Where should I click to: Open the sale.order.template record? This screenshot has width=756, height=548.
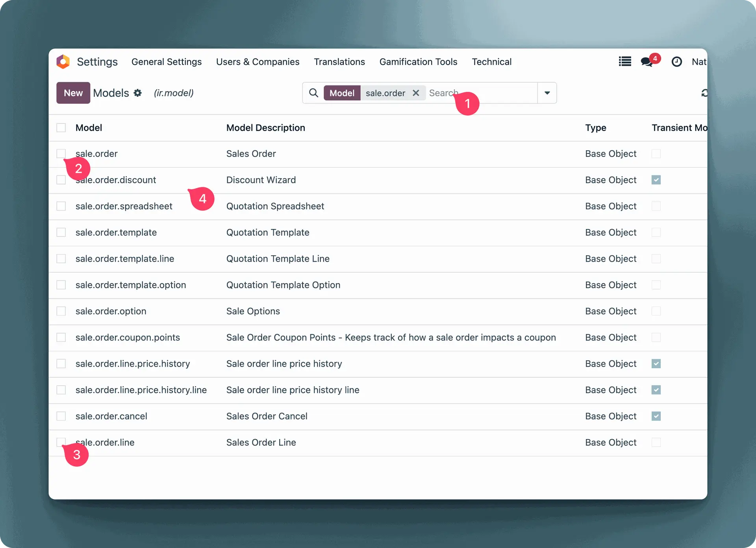116,232
